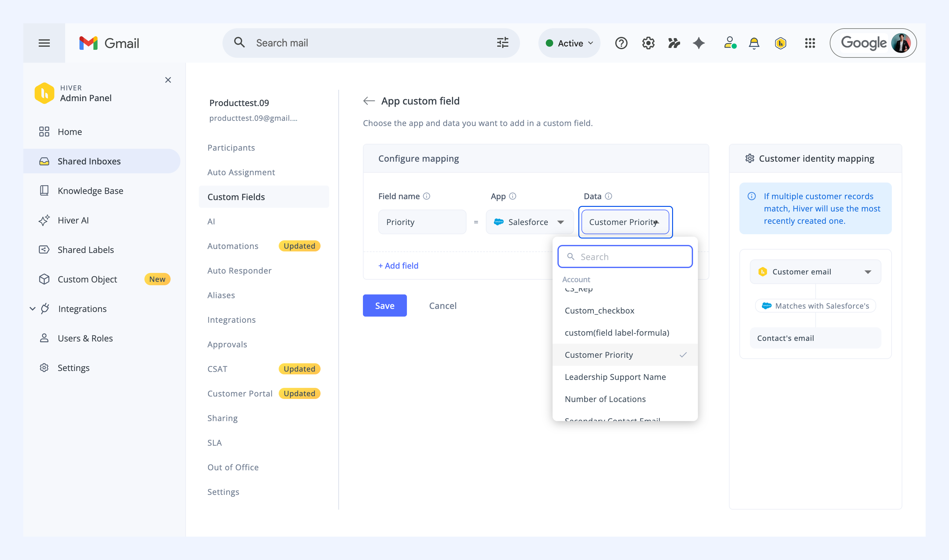Click the magnifier icon in Search mail
Viewport: 949px width, 560px height.
tap(239, 42)
